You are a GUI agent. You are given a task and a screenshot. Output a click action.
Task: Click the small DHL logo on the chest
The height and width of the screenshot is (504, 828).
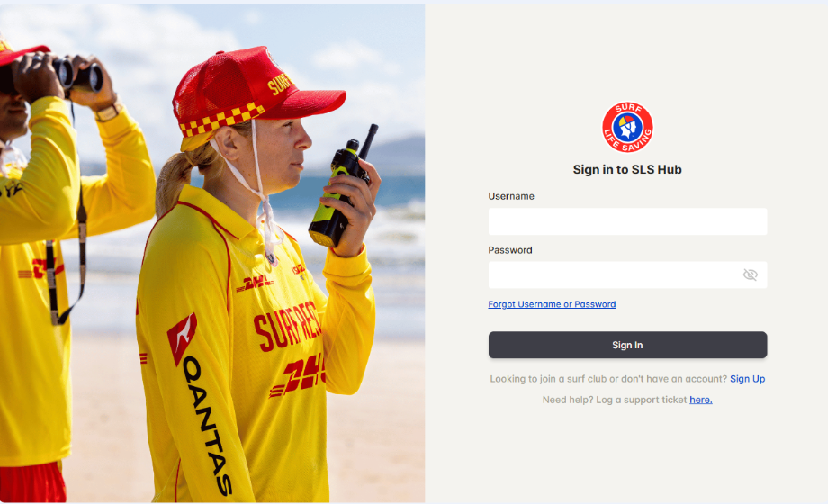pyautogui.click(x=256, y=283)
